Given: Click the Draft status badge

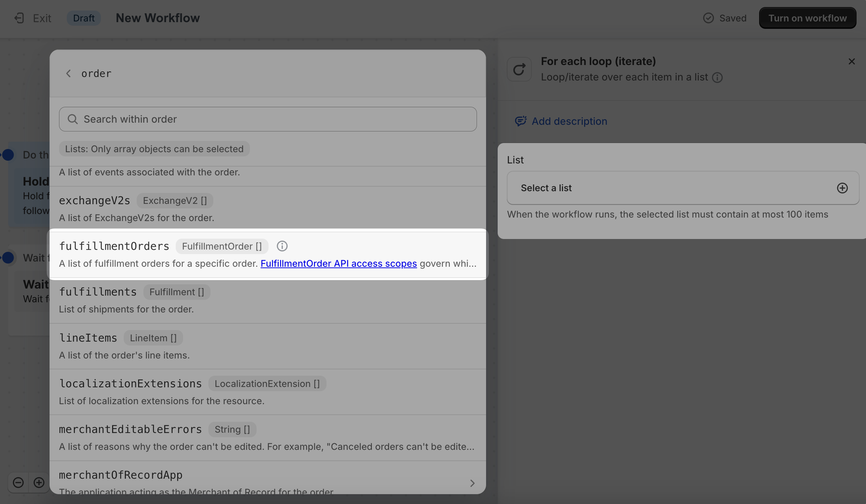Looking at the screenshot, I should (84, 18).
